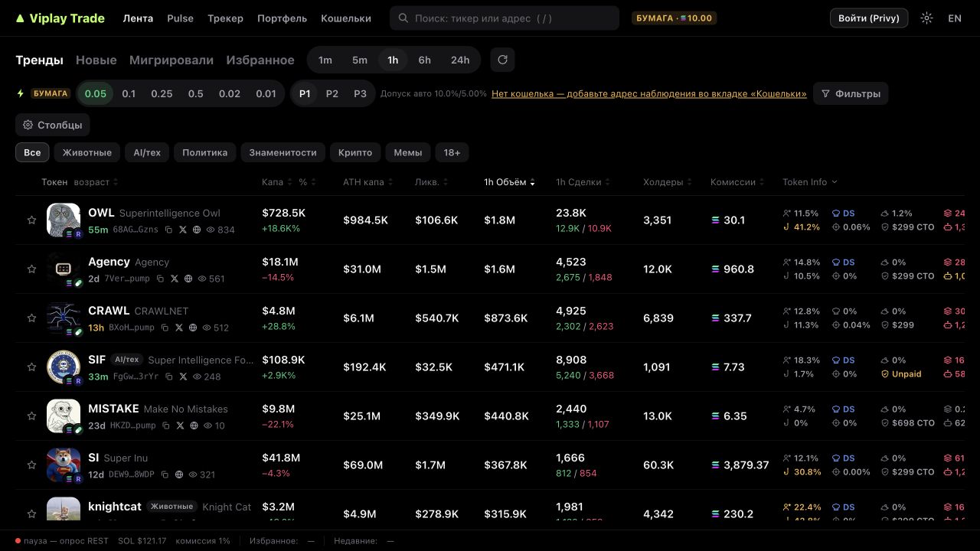Copy the Agency token address
980x551 pixels.
[160, 279]
